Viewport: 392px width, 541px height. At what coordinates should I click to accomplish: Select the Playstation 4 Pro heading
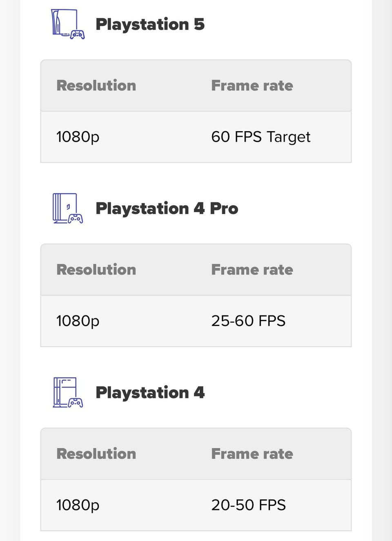(x=167, y=208)
